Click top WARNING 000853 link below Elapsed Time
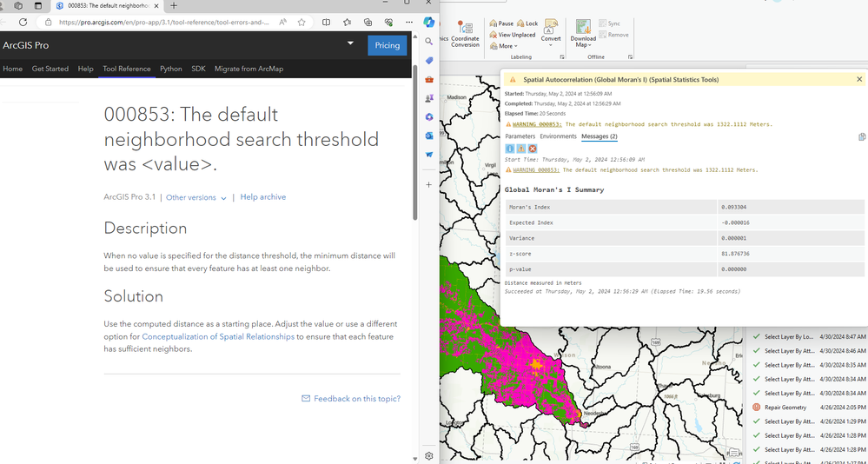The image size is (868, 464). click(536, 124)
